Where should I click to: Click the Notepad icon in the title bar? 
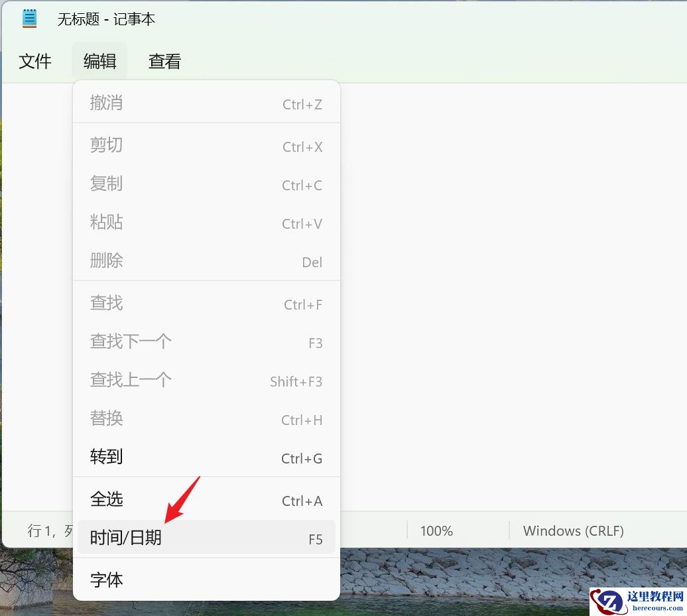[x=29, y=18]
